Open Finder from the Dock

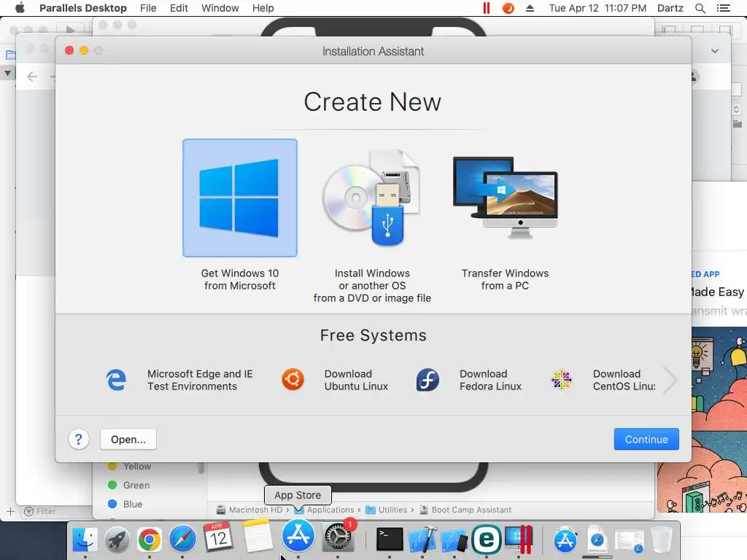pos(85,539)
